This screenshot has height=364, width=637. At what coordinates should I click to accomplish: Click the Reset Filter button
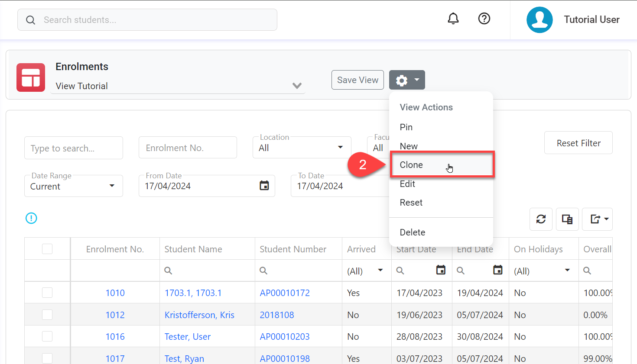click(x=578, y=143)
